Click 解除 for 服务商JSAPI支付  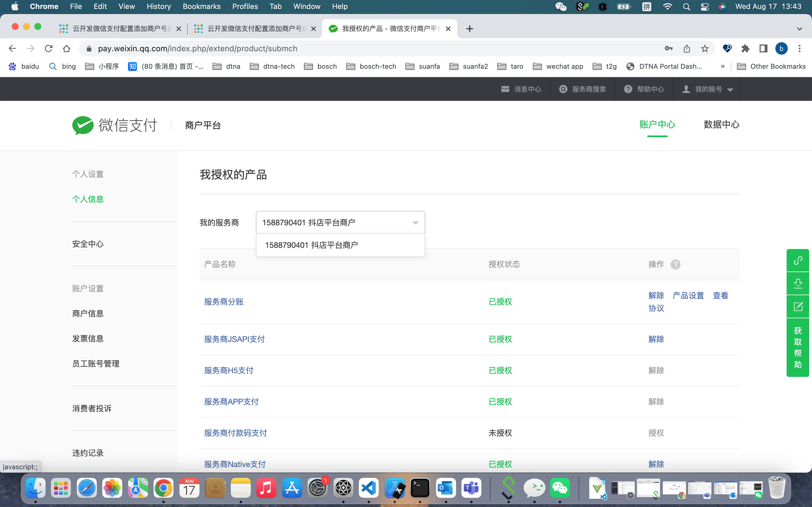[x=656, y=339]
